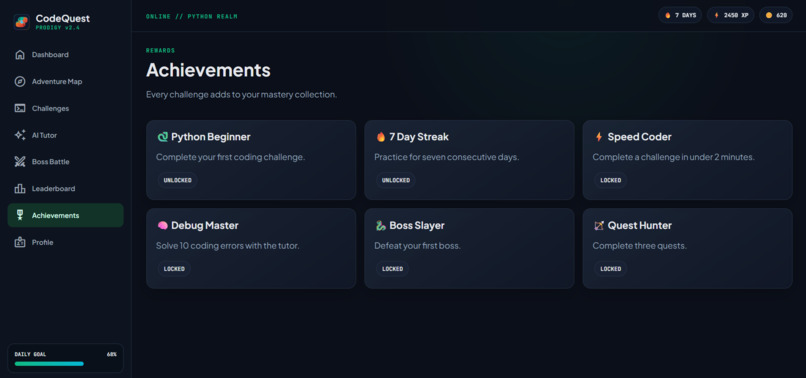Click the Speed Coder lightning icon
806x378 pixels.
point(599,137)
